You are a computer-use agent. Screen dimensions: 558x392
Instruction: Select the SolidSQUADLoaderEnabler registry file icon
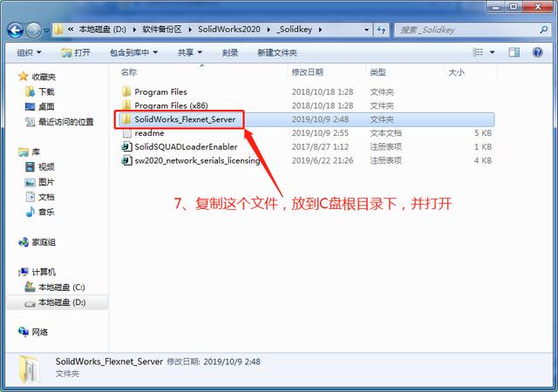point(127,147)
